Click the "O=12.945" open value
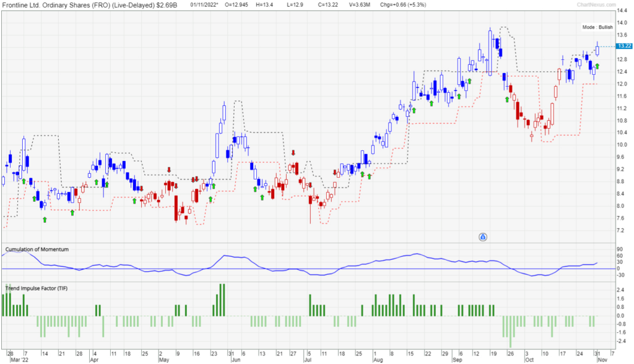The width and height of the screenshot is (634, 364). [x=237, y=5]
